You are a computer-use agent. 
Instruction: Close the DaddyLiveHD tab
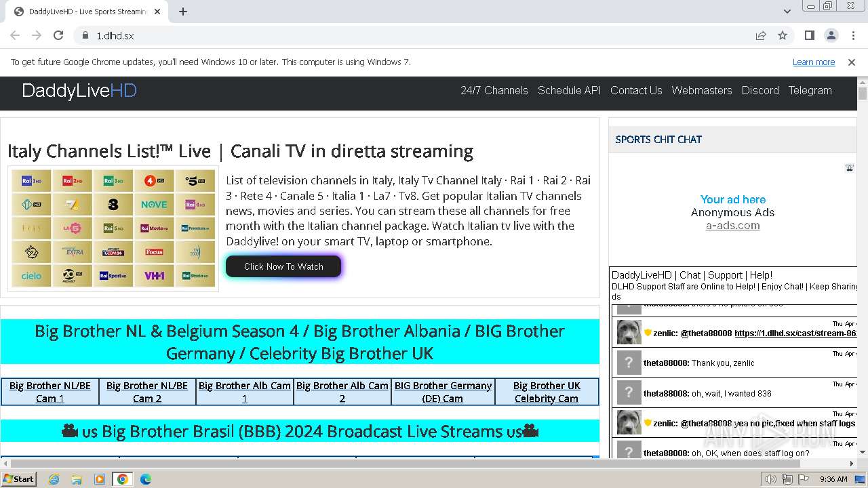click(157, 12)
